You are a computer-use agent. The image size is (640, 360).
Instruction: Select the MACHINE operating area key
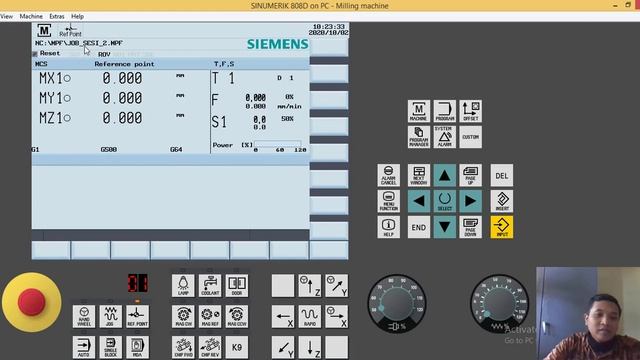click(x=419, y=111)
